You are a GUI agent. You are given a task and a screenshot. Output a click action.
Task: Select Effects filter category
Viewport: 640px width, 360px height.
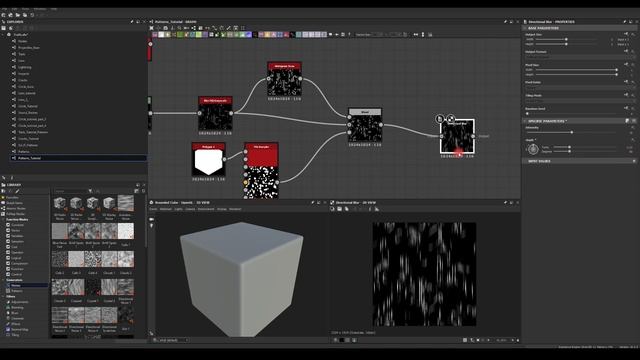click(x=16, y=324)
